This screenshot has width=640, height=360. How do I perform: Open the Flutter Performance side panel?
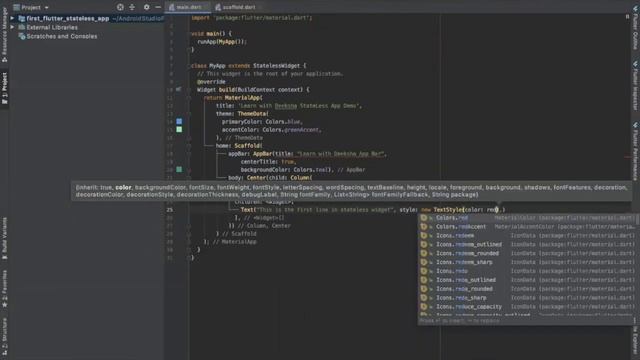(636, 151)
